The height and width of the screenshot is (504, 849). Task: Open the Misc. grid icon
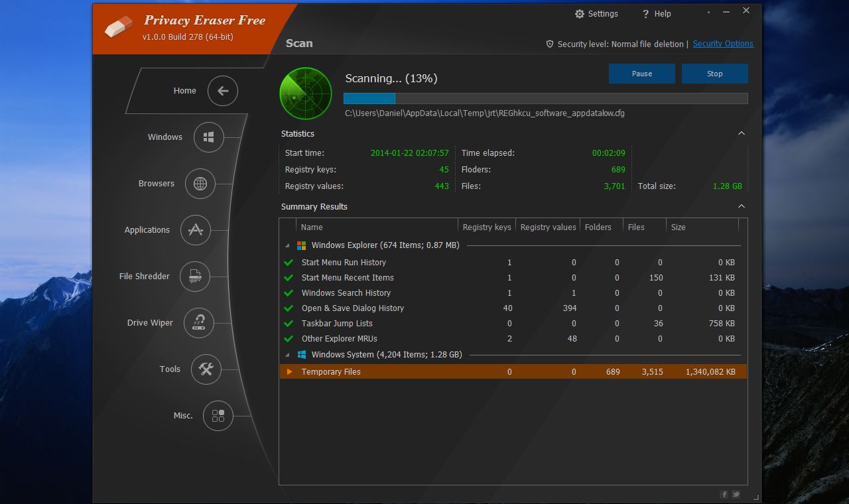218,416
